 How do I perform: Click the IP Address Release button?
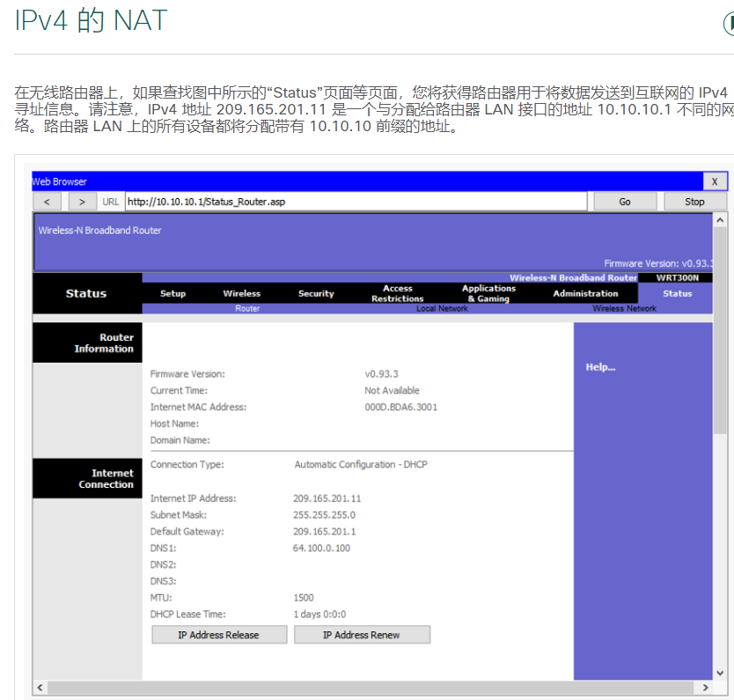[219, 635]
